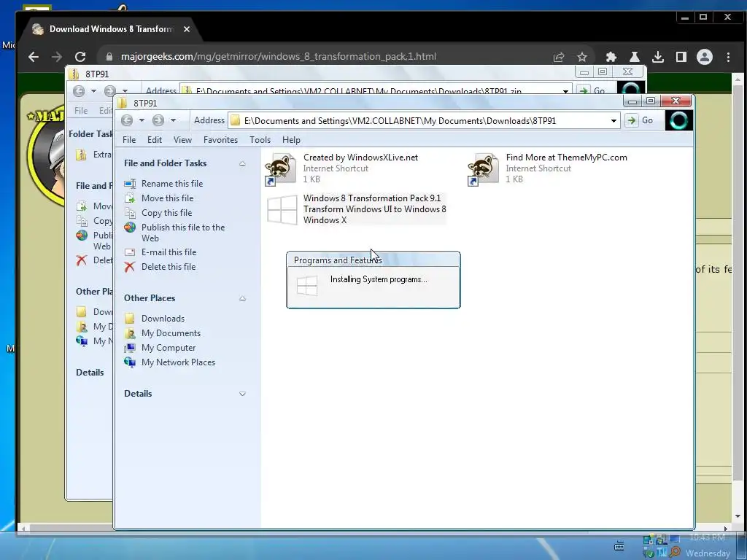This screenshot has width=747, height=560.
Task: Open My Computer under Other Places
Action: pyautogui.click(x=169, y=348)
